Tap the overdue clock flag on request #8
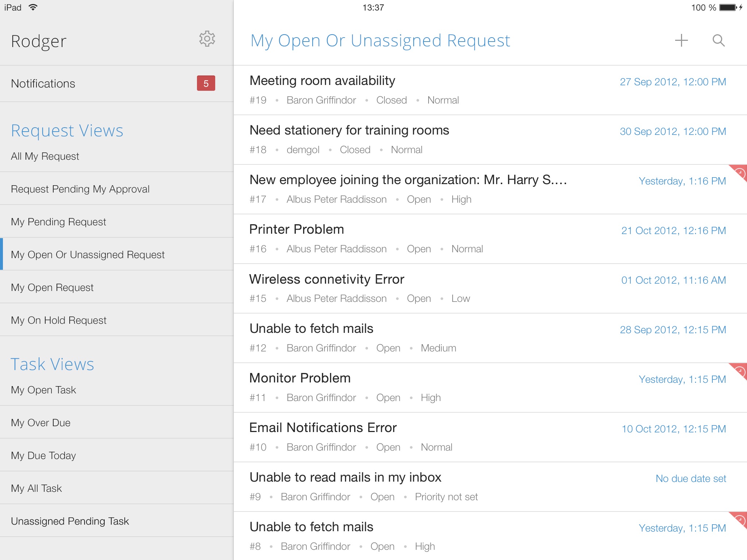 (x=739, y=520)
